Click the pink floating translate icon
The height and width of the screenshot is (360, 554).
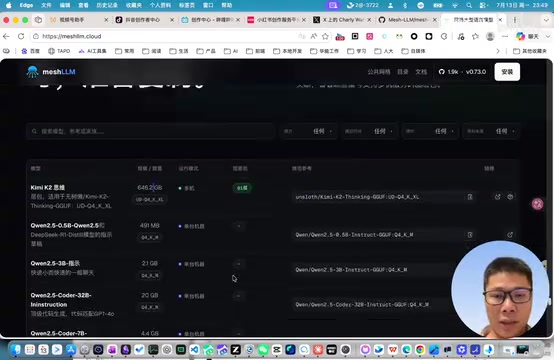[537, 204]
